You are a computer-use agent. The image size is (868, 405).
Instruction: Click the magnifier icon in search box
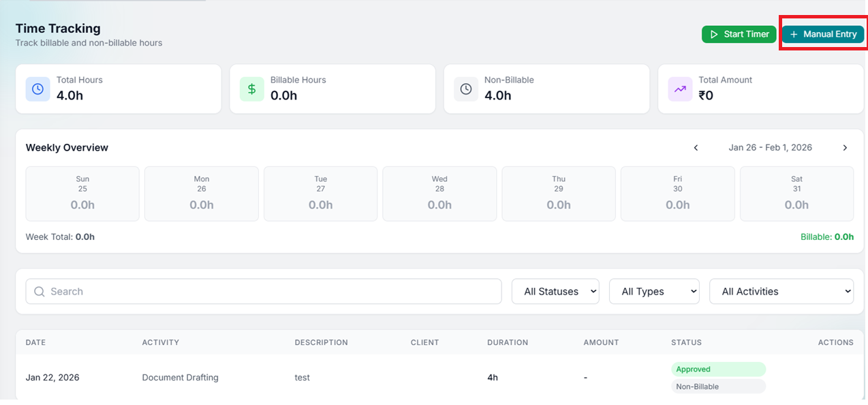[40, 292]
